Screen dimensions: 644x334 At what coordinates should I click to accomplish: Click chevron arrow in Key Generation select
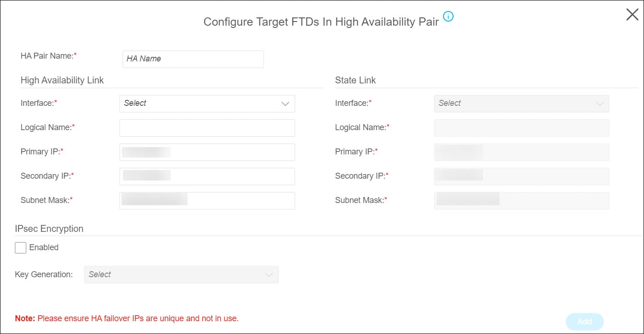point(269,275)
